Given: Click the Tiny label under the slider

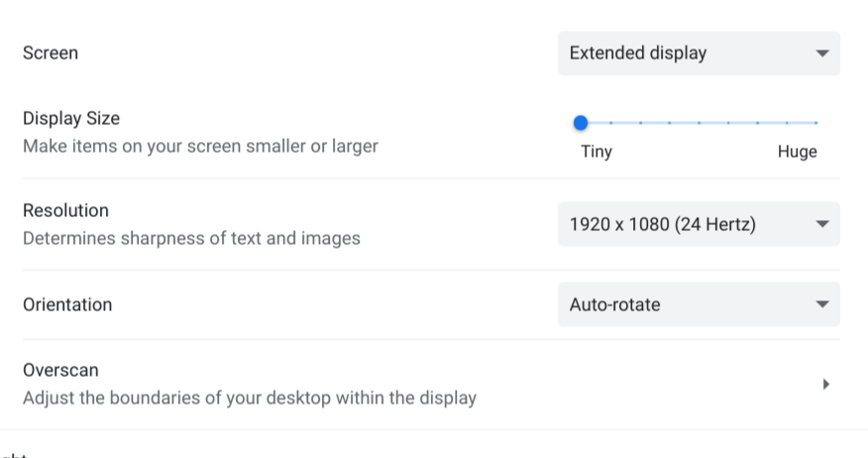Looking at the screenshot, I should pos(597,152).
